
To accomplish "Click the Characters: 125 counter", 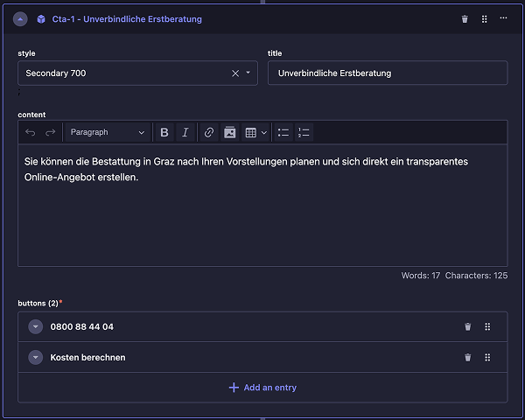I will 476,276.
